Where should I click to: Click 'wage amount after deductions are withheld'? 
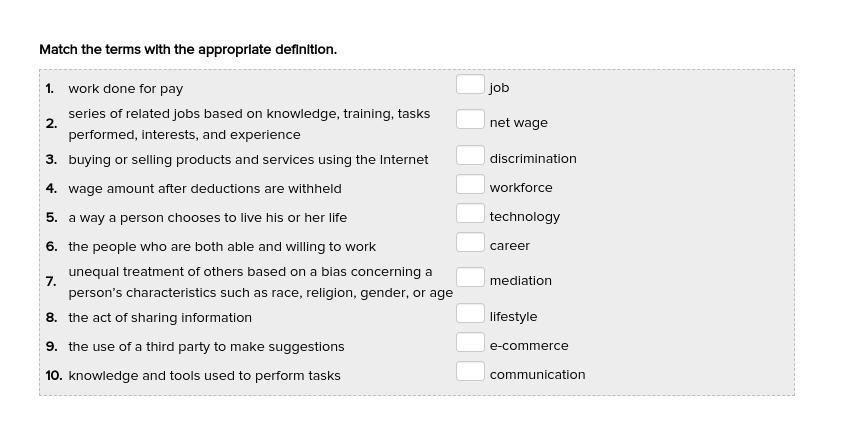(205, 189)
